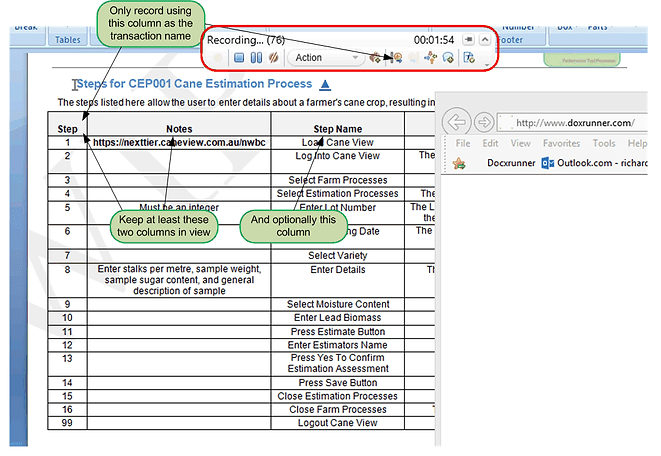Select 'Logout Cane View' cell

coord(338,423)
